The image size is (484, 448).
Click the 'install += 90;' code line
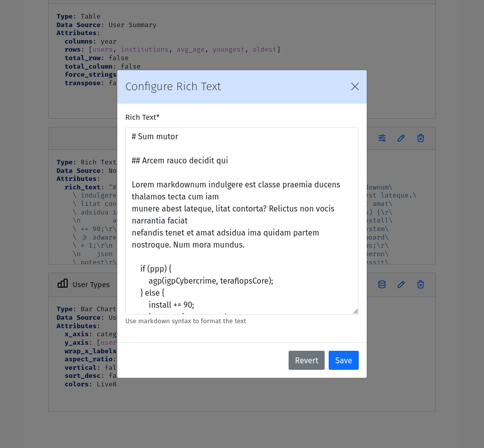coord(171,305)
